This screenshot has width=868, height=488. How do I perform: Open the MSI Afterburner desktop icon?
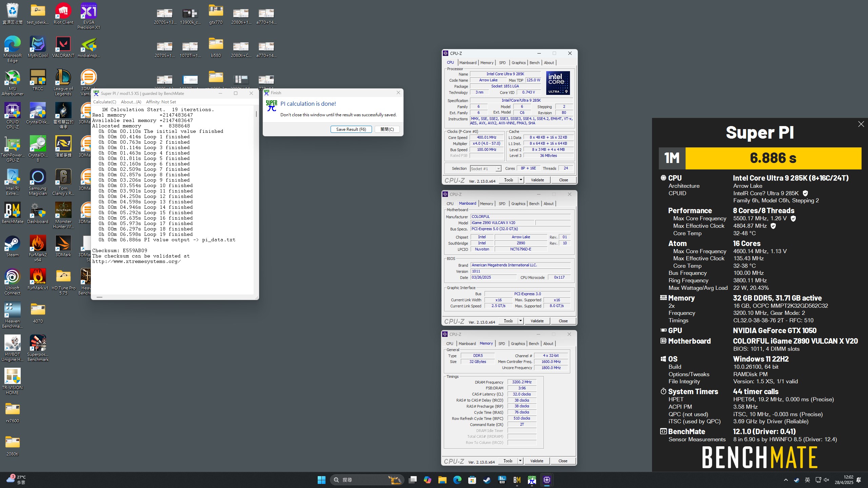pyautogui.click(x=13, y=82)
